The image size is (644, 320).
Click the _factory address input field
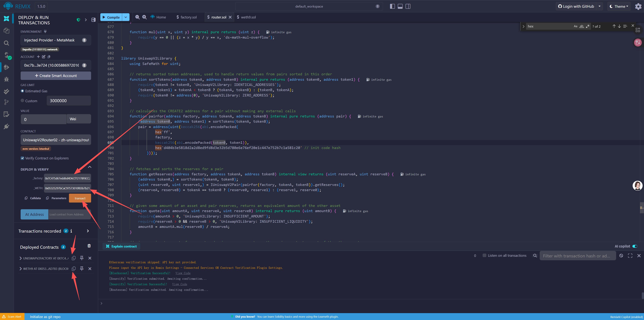(x=67, y=178)
